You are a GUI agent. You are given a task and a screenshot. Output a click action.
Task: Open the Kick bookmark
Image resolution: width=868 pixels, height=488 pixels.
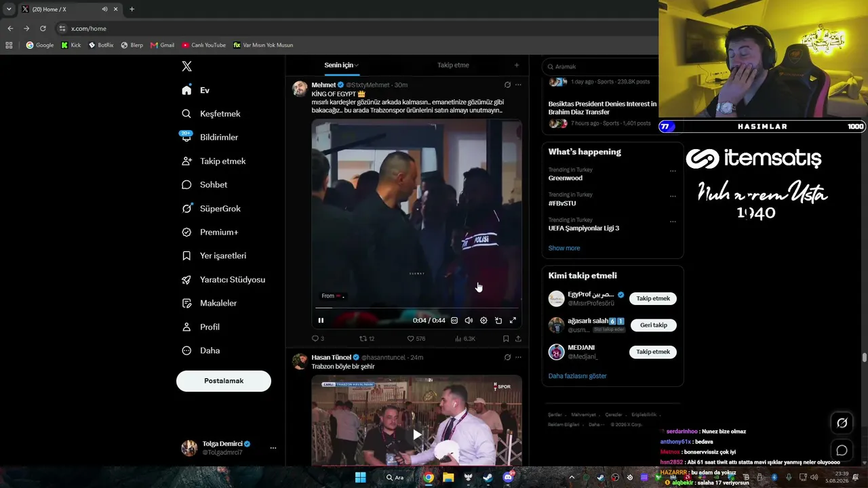pyautogui.click(x=71, y=45)
